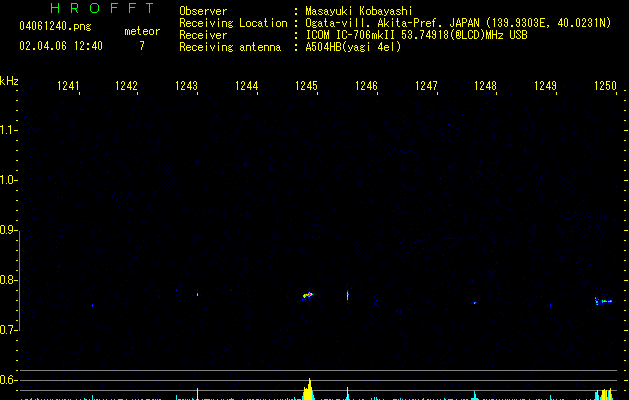The height and width of the screenshot is (400, 629).
Task: Click the 1.0 kHz frequency label
Action: 8,180
